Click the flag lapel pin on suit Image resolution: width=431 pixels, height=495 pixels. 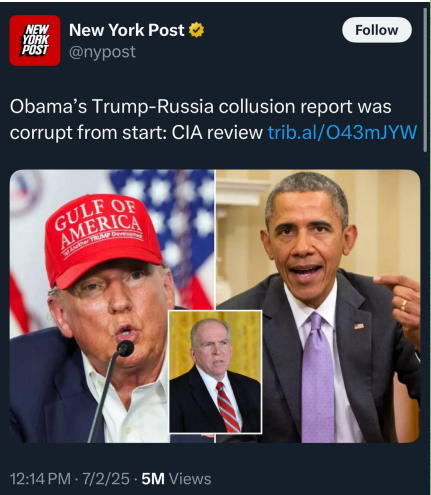[x=359, y=326]
